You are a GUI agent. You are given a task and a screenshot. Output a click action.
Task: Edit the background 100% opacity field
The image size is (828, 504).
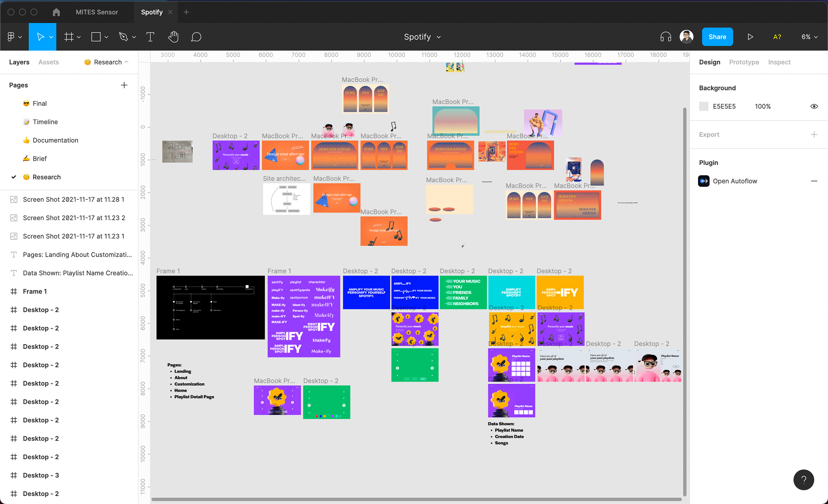762,106
